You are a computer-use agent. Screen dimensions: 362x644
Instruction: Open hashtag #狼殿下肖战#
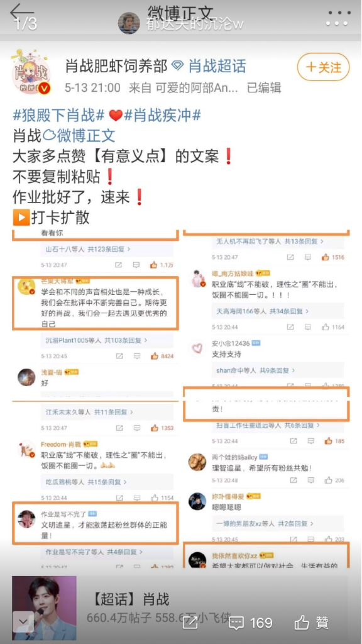pos(58,116)
